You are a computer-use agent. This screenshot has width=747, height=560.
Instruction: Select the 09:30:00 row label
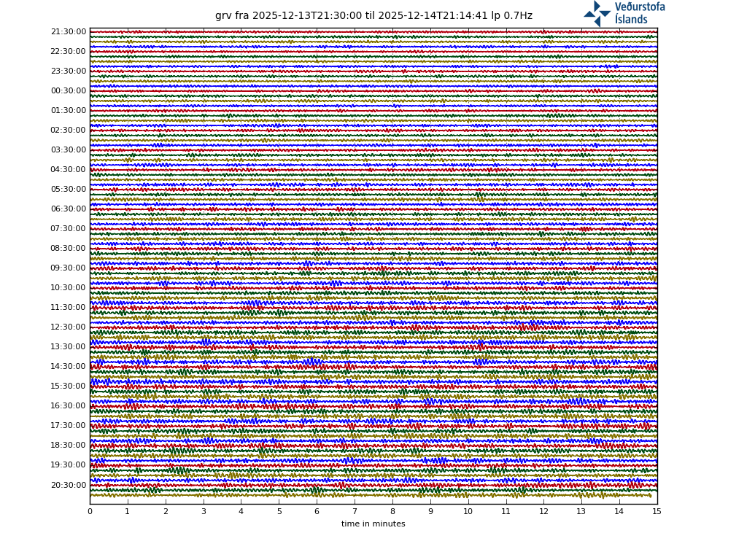[69, 268]
